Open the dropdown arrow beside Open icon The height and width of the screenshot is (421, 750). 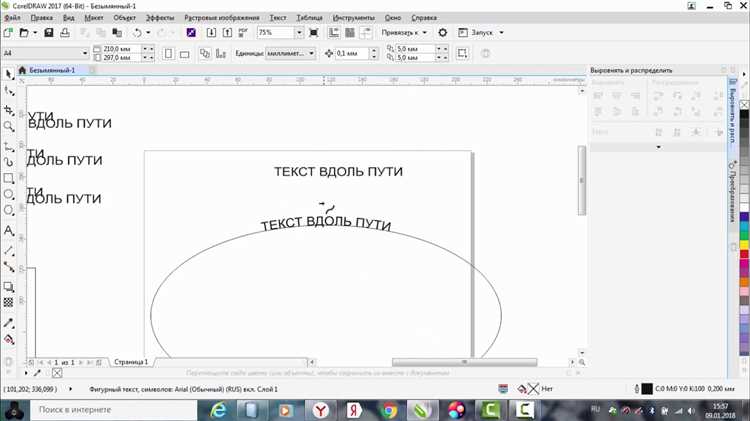pyautogui.click(x=35, y=33)
